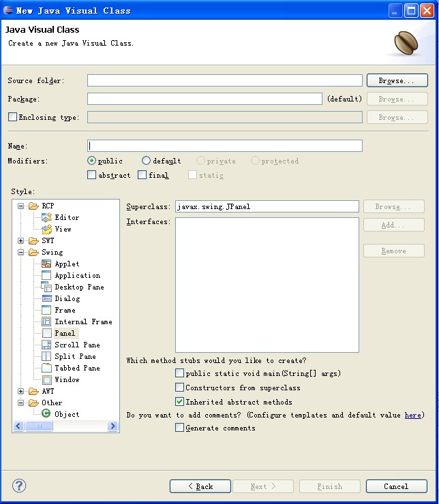Select the default modifier radio button
Image resolution: width=439 pixels, height=504 pixels.
tap(146, 160)
